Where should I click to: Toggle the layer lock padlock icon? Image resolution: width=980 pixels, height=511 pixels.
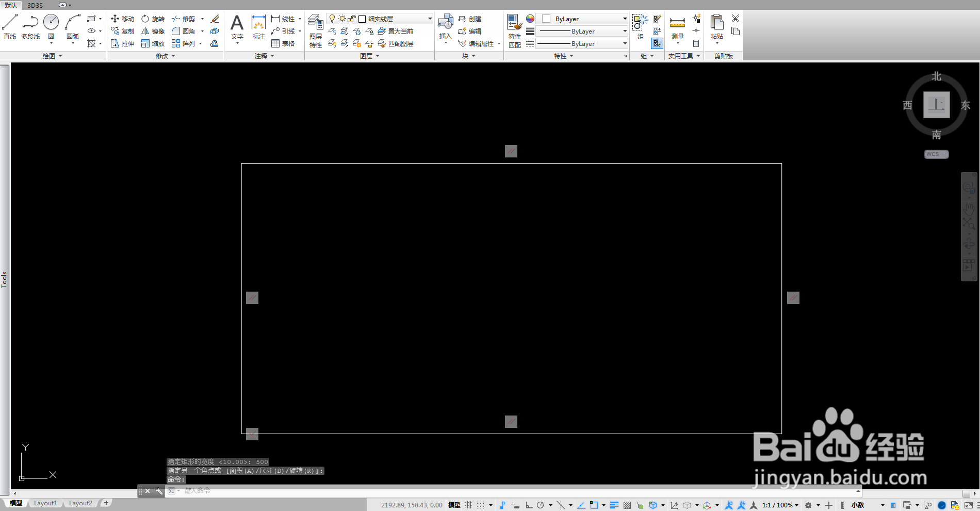coord(352,19)
